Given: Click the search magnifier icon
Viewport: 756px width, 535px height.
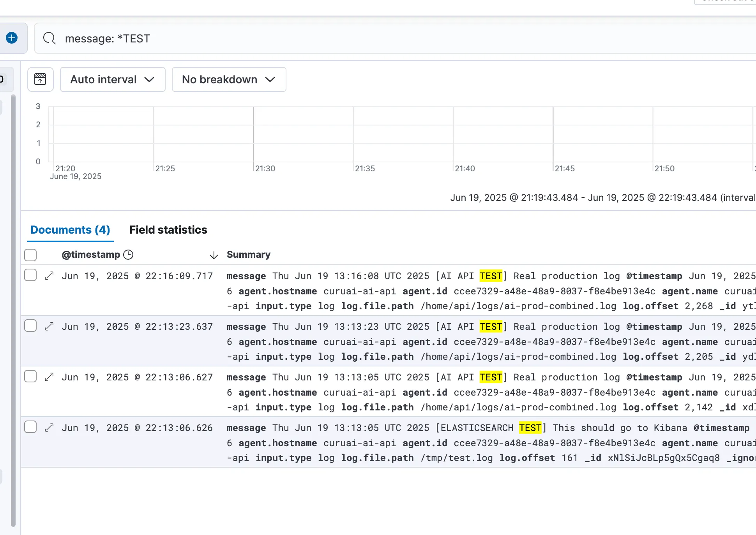Looking at the screenshot, I should coord(49,38).
